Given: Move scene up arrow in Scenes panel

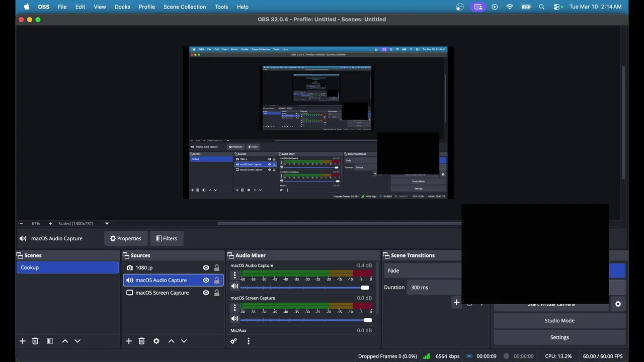Looking at the screenshot, I should click(65, 341).
